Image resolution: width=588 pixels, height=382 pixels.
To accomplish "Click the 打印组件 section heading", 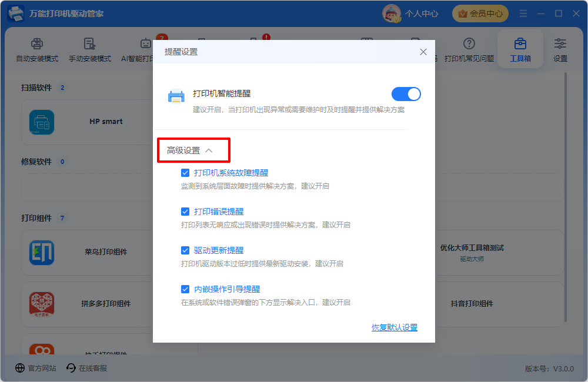I will click(x=36, y=218).
